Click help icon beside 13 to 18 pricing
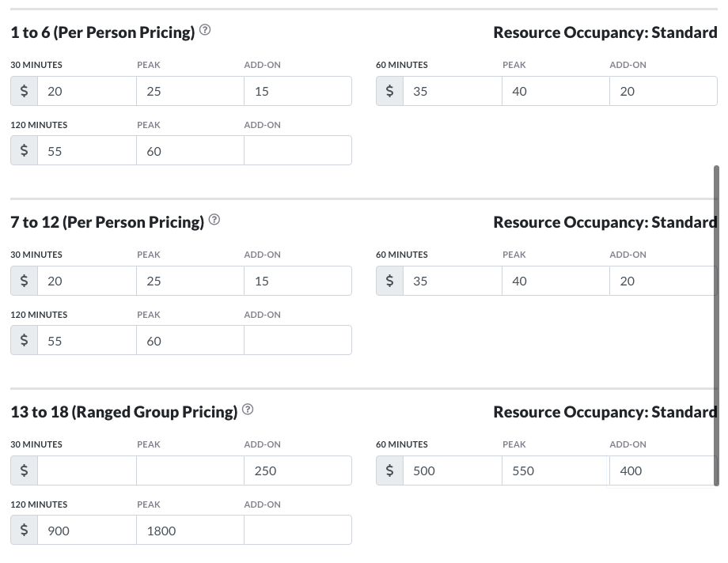728x563 pixels. point(248,410)
